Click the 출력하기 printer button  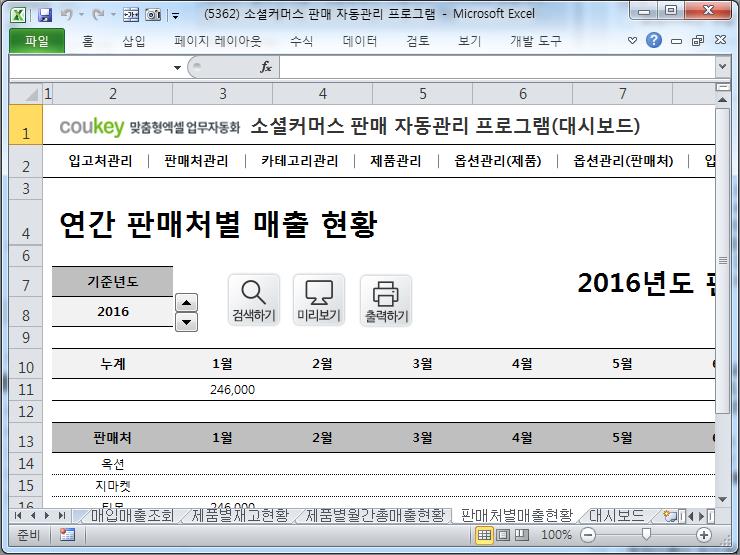(x=386, y=301)
